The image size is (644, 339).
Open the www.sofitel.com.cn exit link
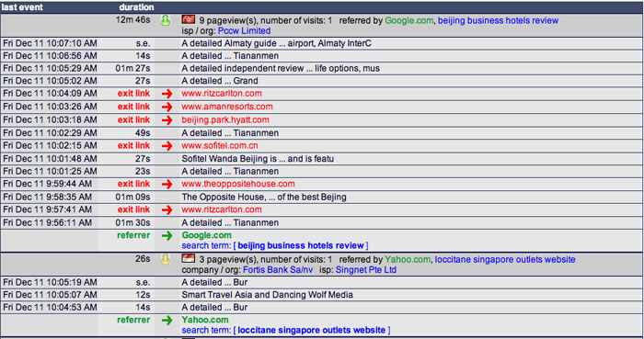click(x=220, y=145)
